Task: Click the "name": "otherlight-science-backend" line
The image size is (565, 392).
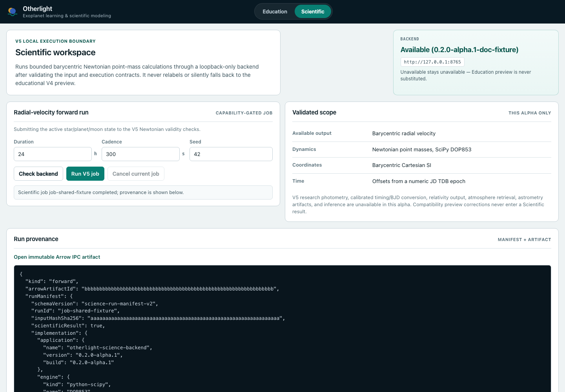Action: coord(98,348)
